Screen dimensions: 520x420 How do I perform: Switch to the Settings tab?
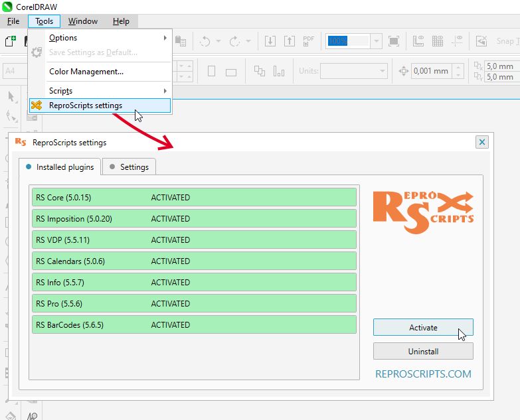coord(129,167)
